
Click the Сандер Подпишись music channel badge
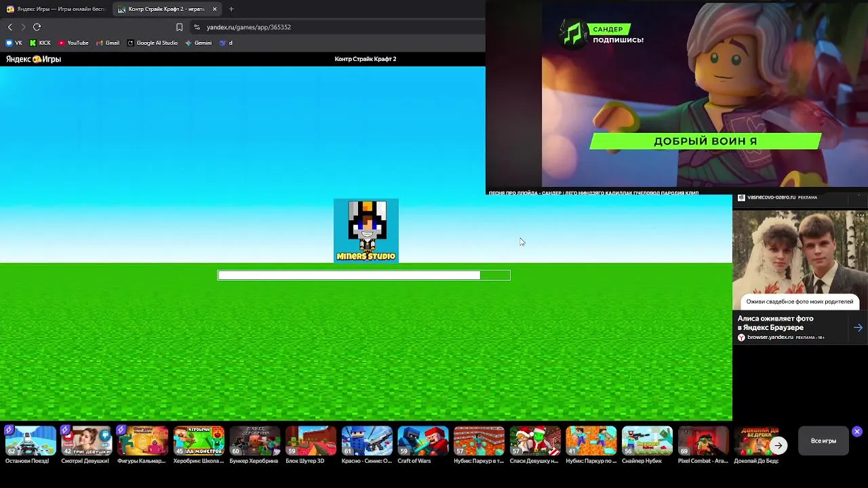[600, 34]
